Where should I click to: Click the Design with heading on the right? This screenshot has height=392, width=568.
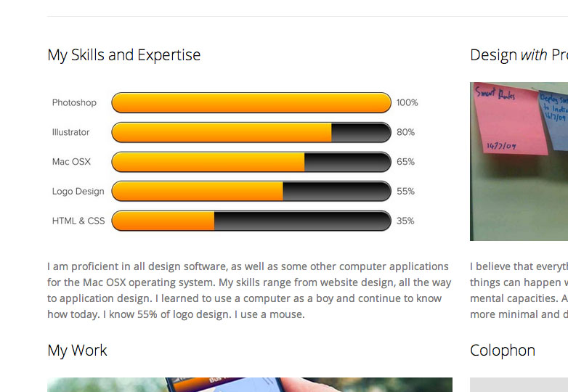click(x=519, y=55)
